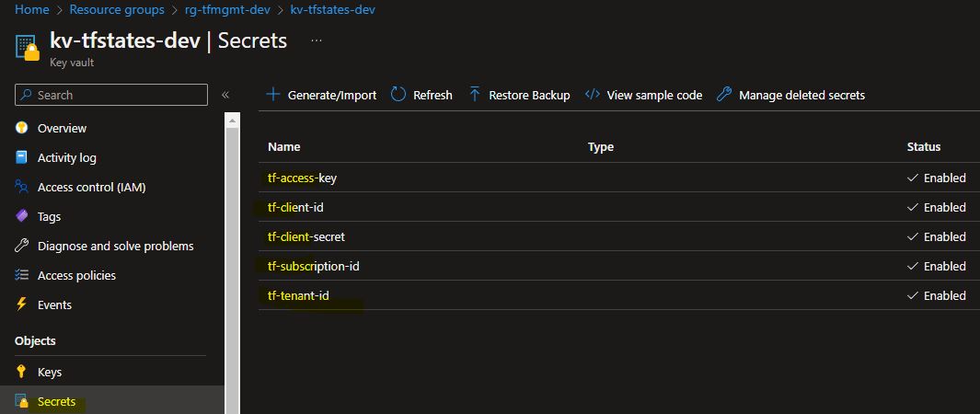
Task: Click the yellow Keys icon
Action: [x=22, y=372]
